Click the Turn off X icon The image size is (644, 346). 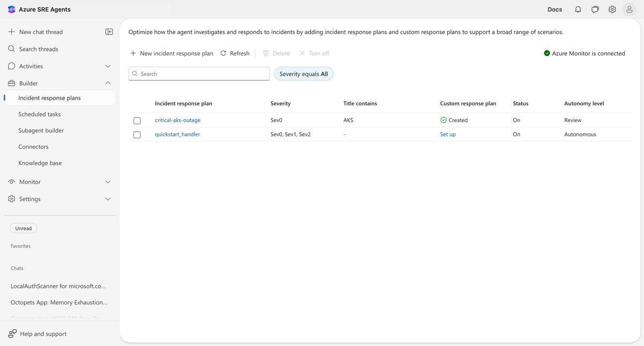tap(302, 53)
